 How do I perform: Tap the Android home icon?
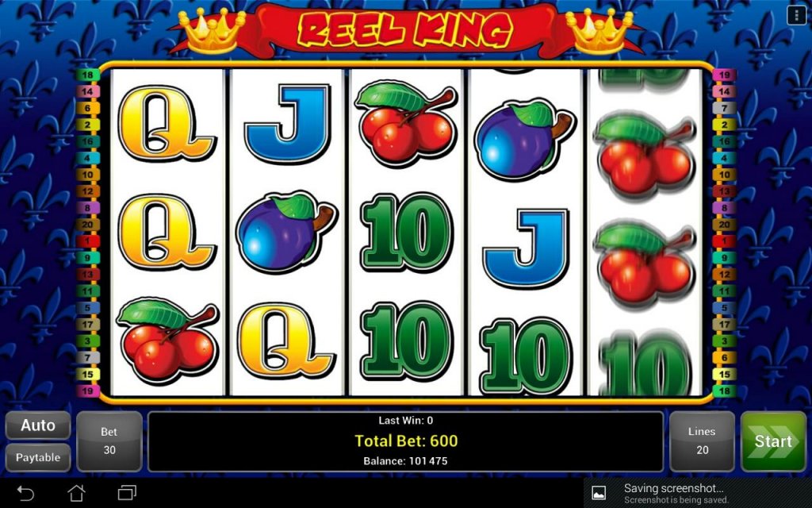tap(76, 492)
